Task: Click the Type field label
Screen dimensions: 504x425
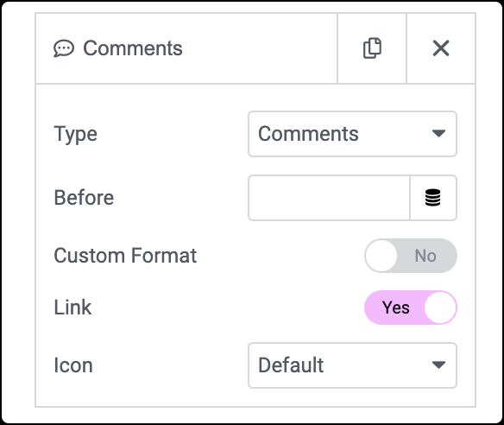Action: [x=75, y=135]
